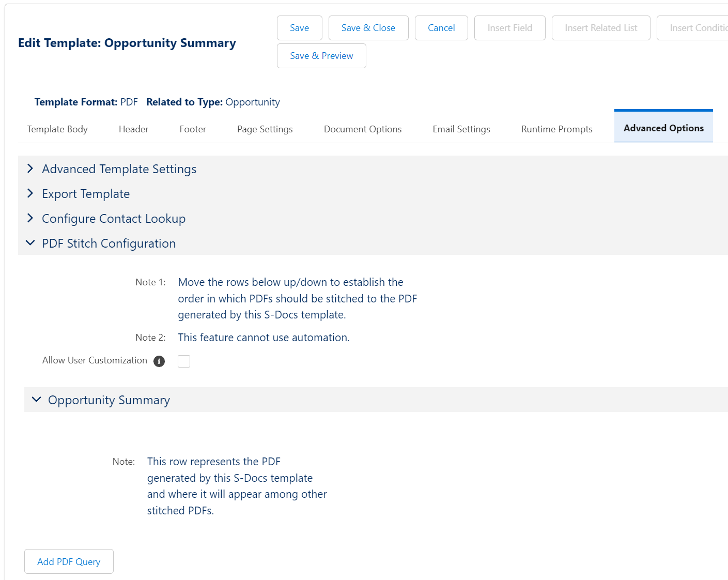Collapse the PDF Stitch Configuration section

(x=373, y=243)
